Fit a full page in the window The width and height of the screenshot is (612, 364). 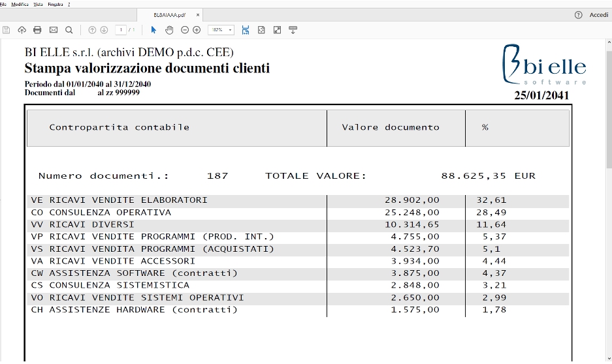[x=261, y=30]
